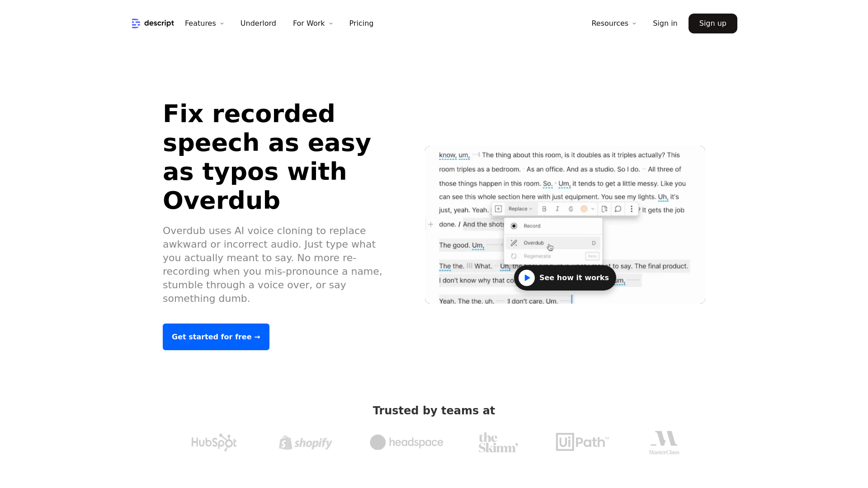The image size is (868, 488).
Task: Expand the For Work dropdown menu
Action: 312,23
